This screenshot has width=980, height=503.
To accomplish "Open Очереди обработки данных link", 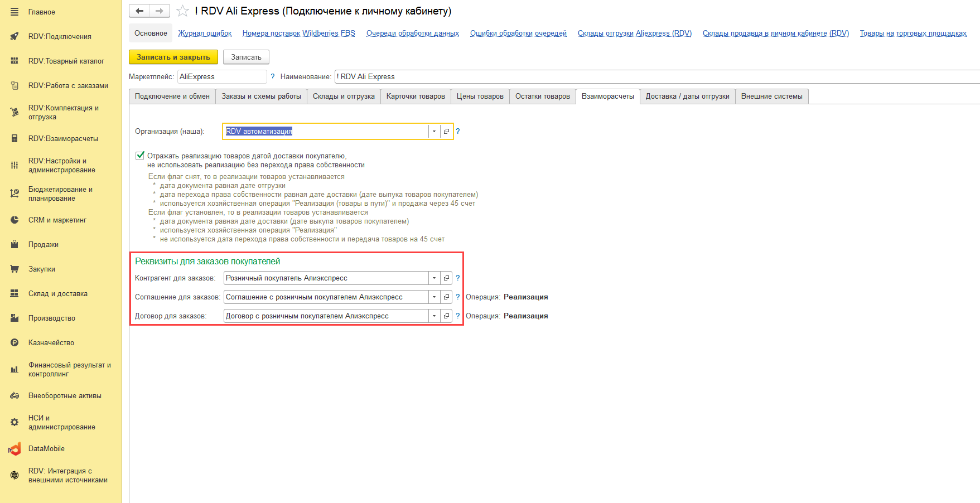I will click(x=413, y=33).
